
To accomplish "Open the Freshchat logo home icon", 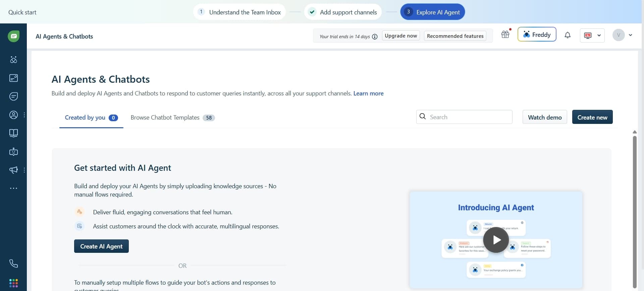I will pos(13,36).
